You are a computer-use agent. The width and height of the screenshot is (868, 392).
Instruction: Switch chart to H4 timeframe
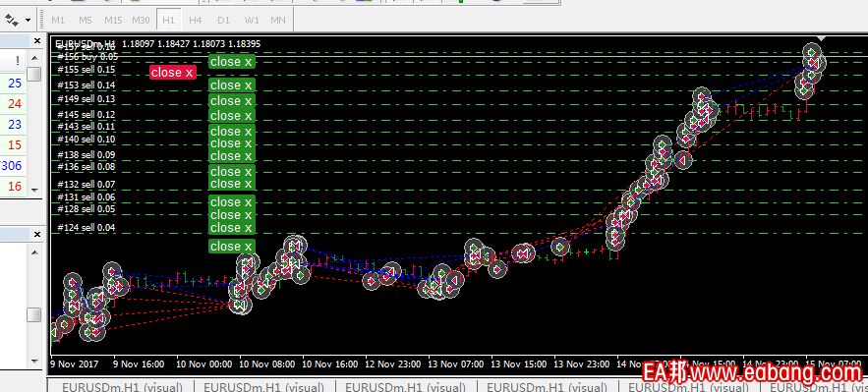coord(195,21)
